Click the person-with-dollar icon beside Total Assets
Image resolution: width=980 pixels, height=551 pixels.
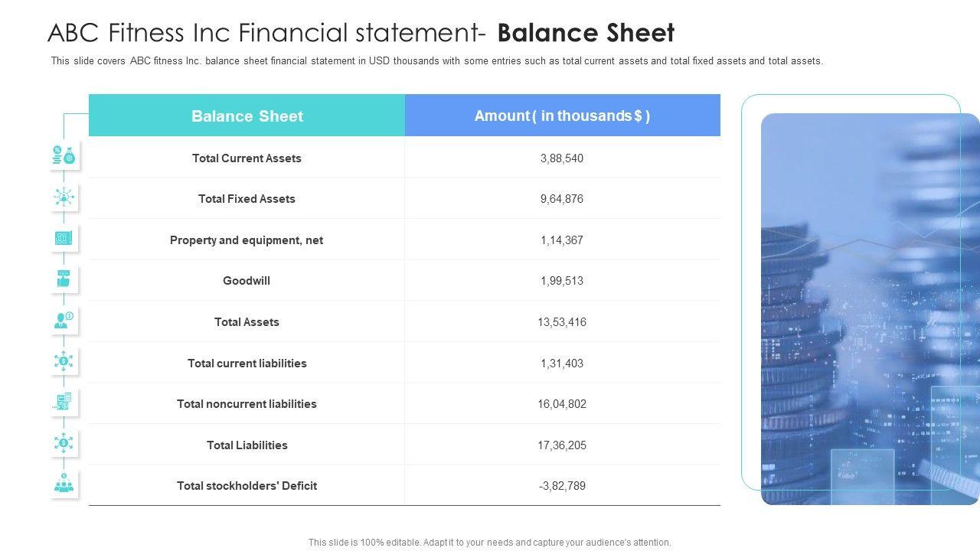coord(64,321)
